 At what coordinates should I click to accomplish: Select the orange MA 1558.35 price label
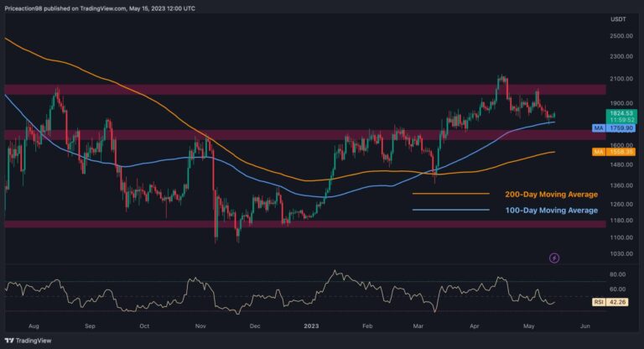click(614, 152)
